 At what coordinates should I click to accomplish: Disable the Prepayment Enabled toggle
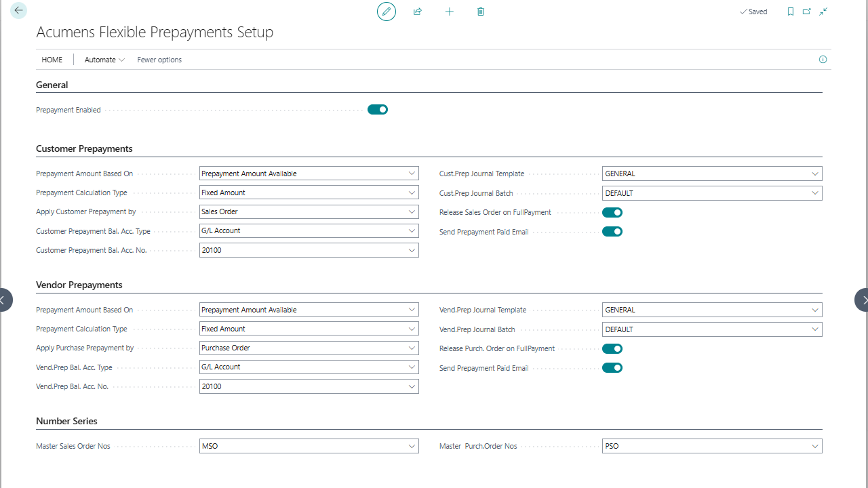377,109
